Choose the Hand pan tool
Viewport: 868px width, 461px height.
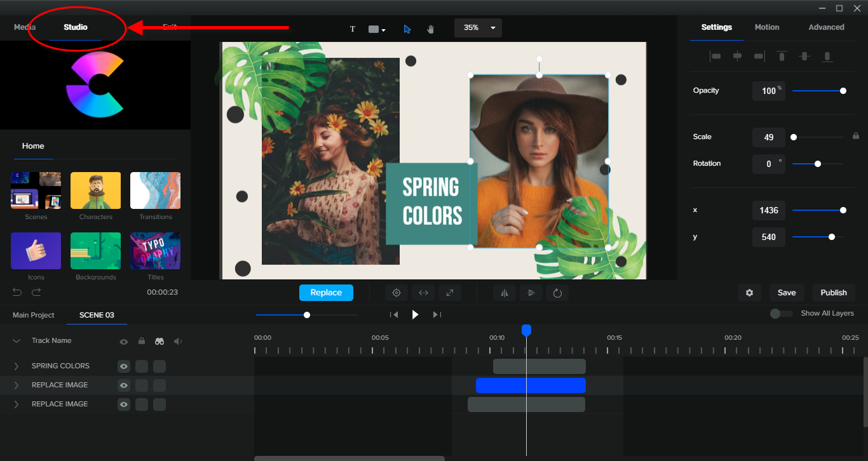point(430,29)
